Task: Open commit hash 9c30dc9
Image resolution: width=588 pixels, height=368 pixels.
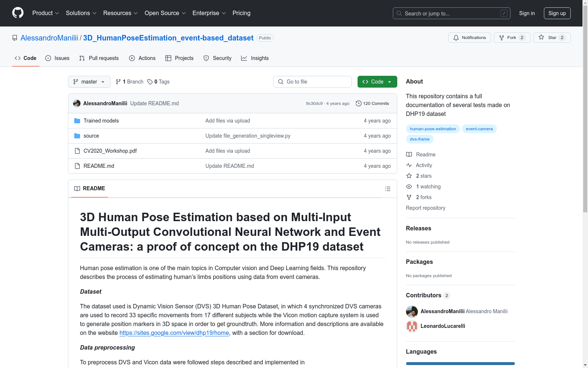Action: click(x=314, y=103)
